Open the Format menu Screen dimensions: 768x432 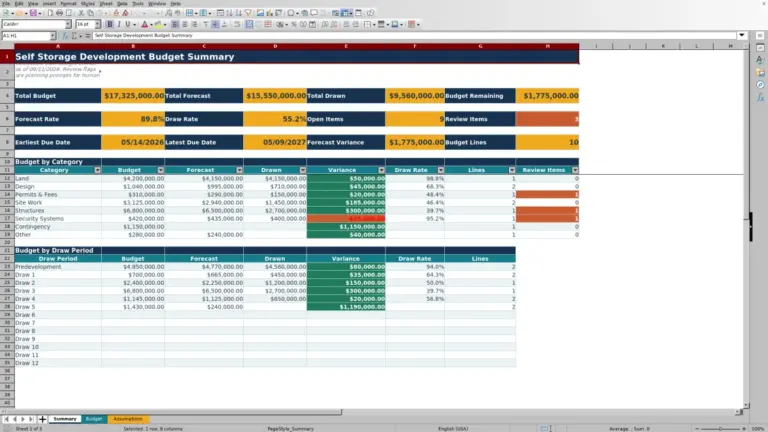[x=68, y=3]
